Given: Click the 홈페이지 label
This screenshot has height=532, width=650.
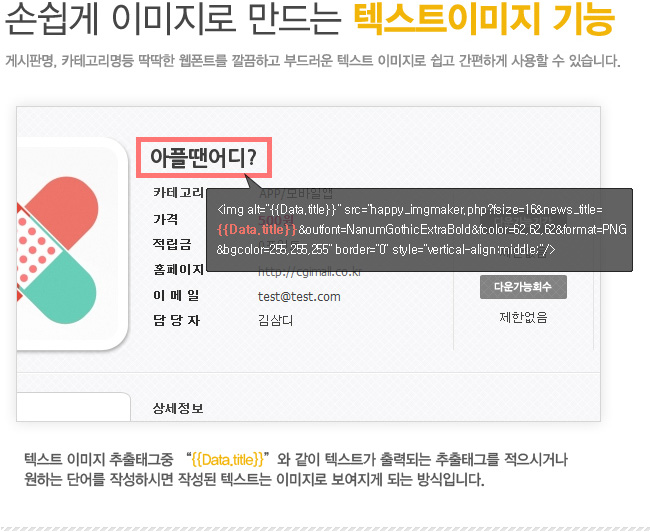Looking at the screenshot, I should point(179,270).
